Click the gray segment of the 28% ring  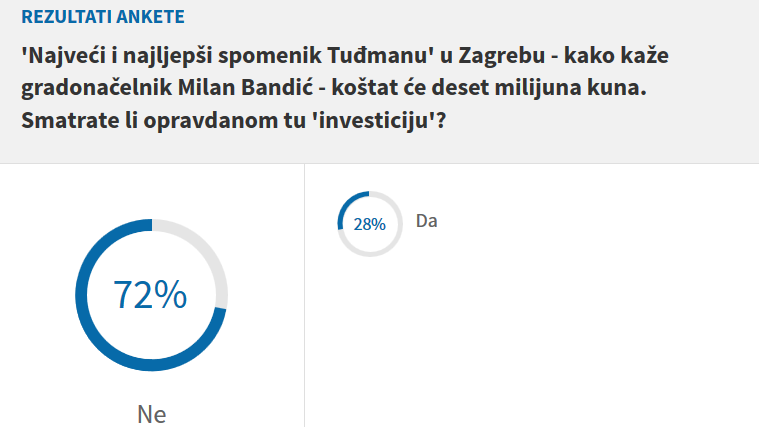pos(392,243)
